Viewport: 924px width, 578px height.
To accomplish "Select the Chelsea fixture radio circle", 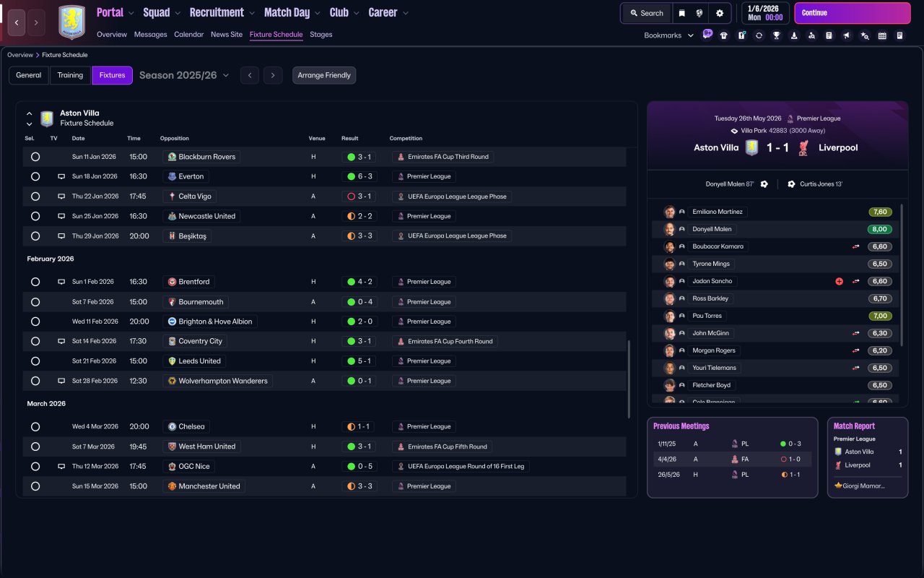I will tap(35, 426).
